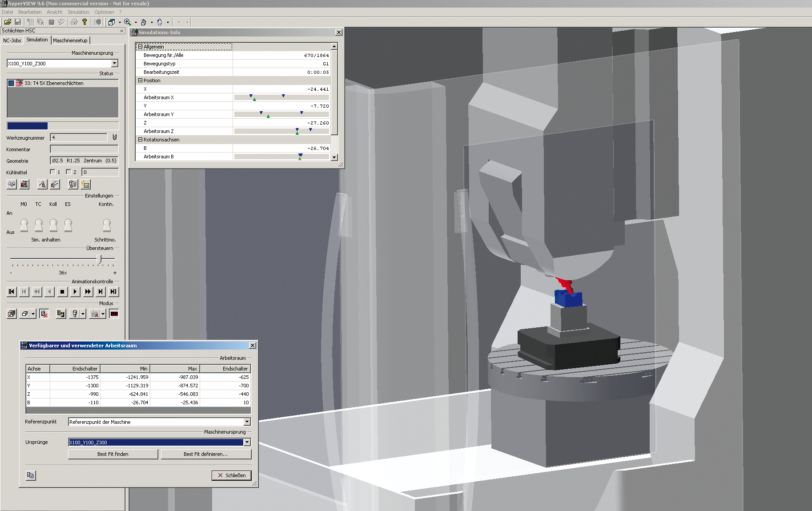Image resolution: width=812 pixels, height=511 pixels.
Task: Check Kühlmittel checkbox 1
Action: click(x=52, y=172)
